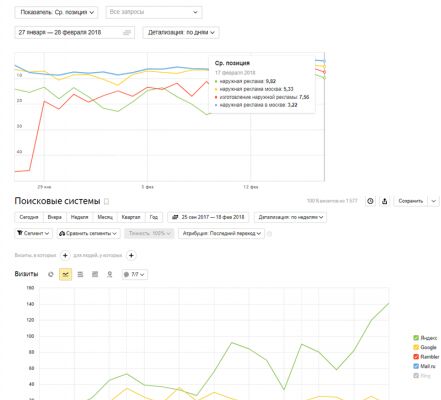Click the export icon next to Сохранить
This screenshot has height=400, width=441.
(385, 201)
